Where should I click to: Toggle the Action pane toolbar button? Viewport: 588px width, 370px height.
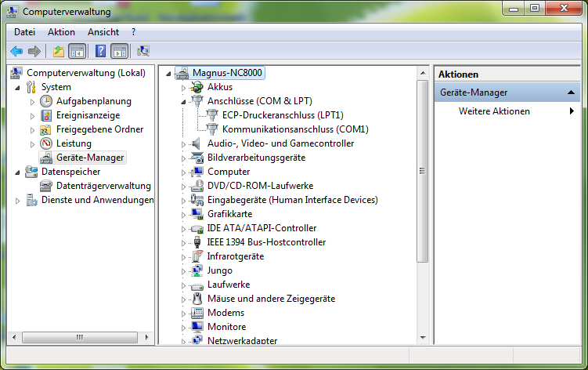click(x=120, y=51)
